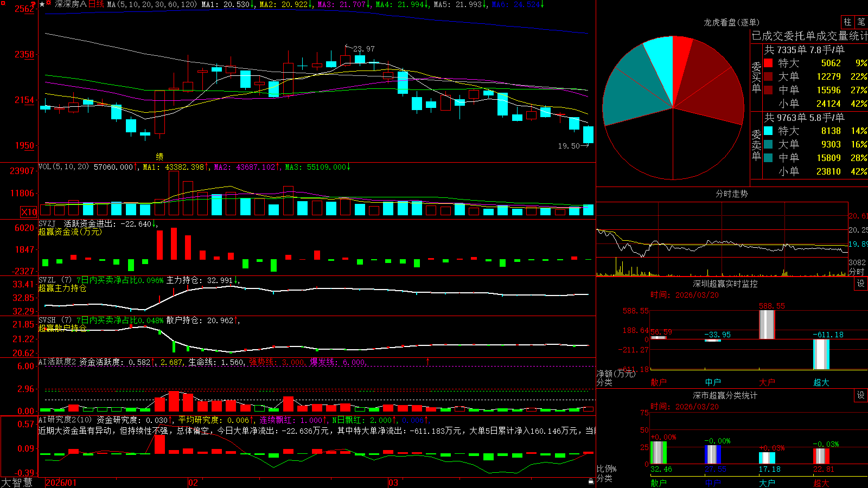Click the red gear marker before 深深房A

49,4
